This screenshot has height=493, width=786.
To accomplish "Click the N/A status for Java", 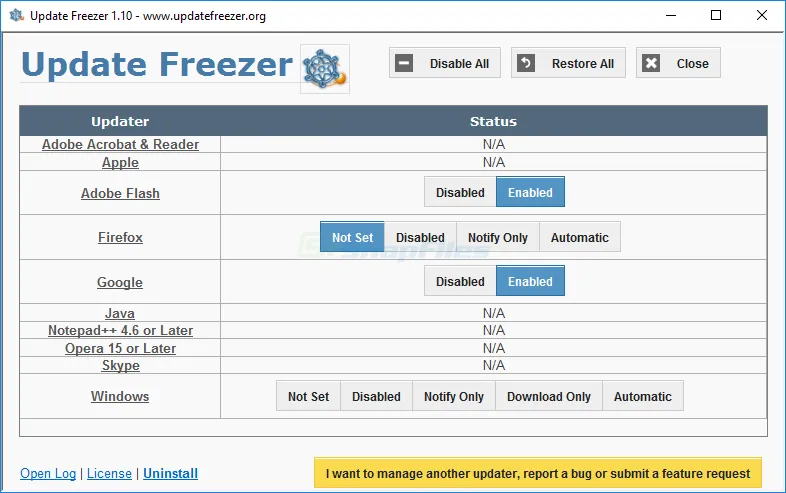I will 494,313.
